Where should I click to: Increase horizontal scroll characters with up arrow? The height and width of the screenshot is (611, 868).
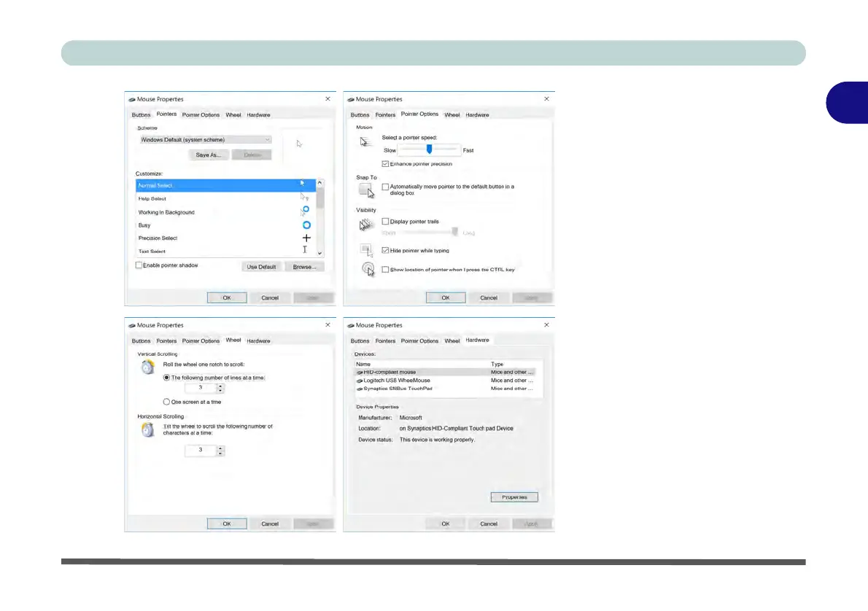[220, 448]
